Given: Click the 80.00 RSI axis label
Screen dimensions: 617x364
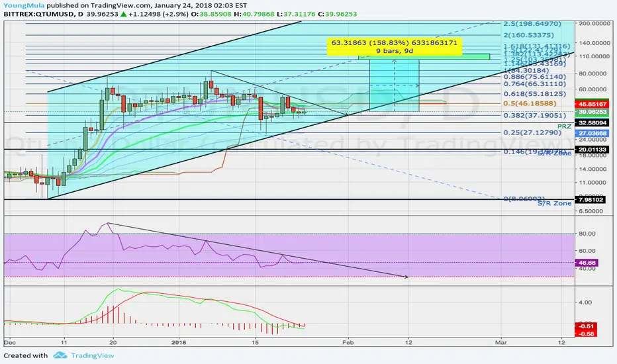Looking at the screenshot, I should coord(587,234).
